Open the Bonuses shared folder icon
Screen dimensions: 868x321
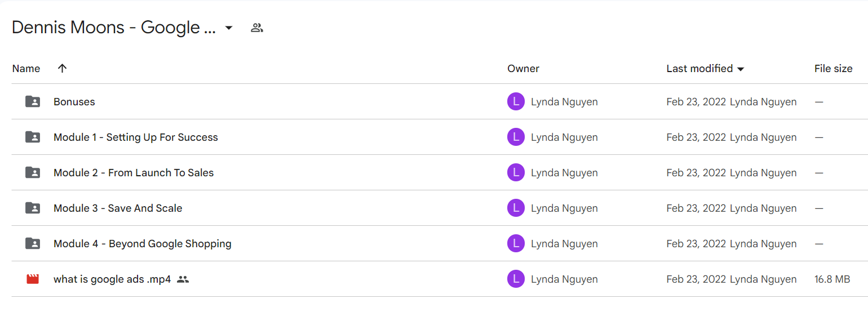[x=33, y=102]
